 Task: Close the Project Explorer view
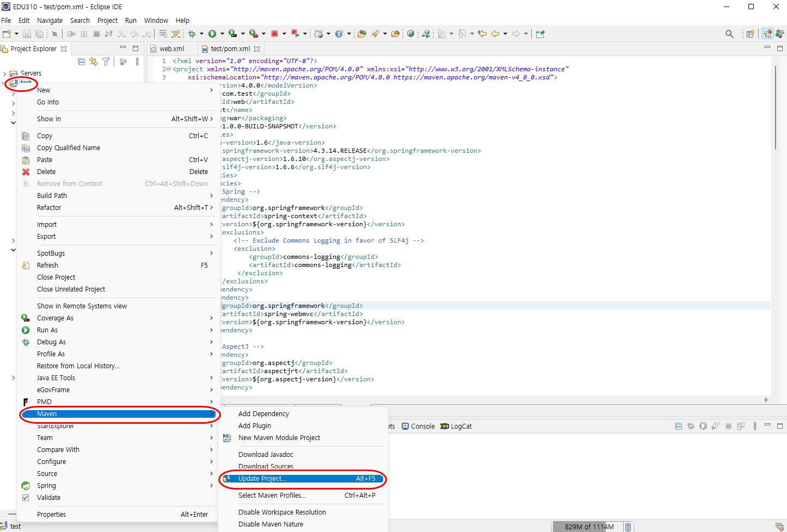click(x=64, y=48)
